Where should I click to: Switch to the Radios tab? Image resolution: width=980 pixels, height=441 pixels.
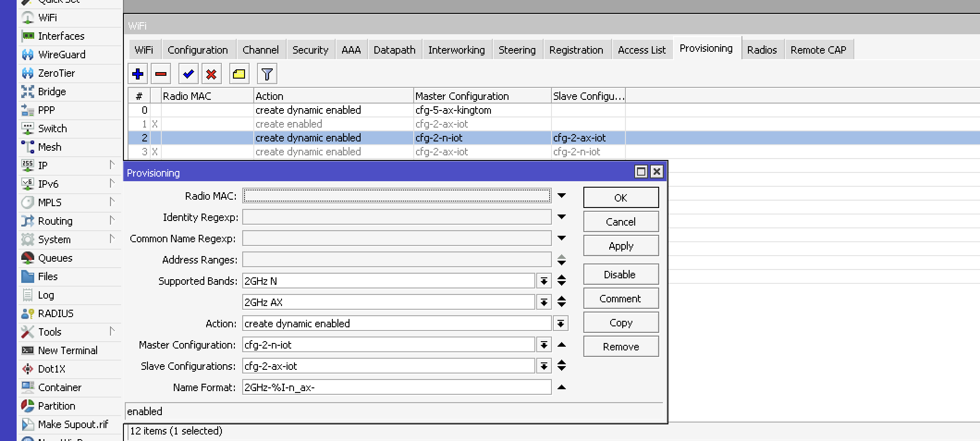tap(762, 50)
